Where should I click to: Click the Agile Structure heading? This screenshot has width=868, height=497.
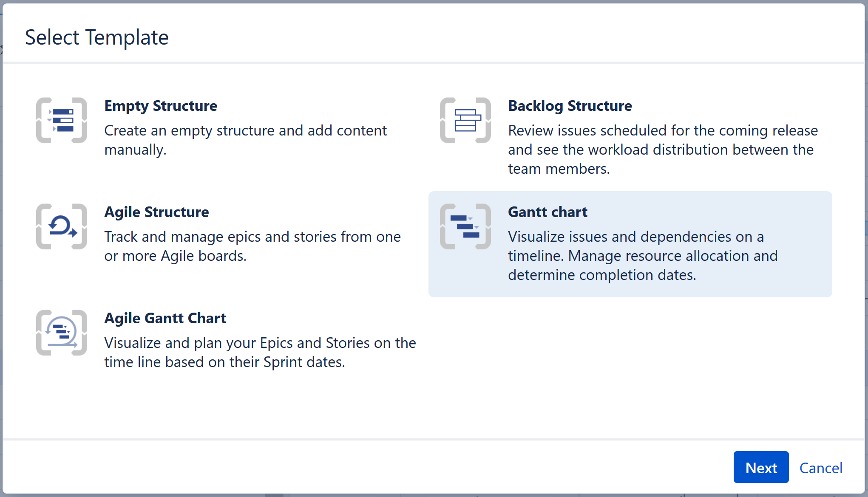pyautogui.click(x=156, y=212)
